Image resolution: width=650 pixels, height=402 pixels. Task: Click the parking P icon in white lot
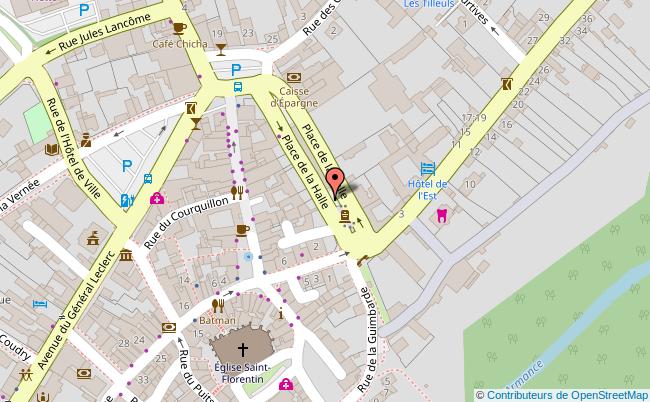pos(127,167)
